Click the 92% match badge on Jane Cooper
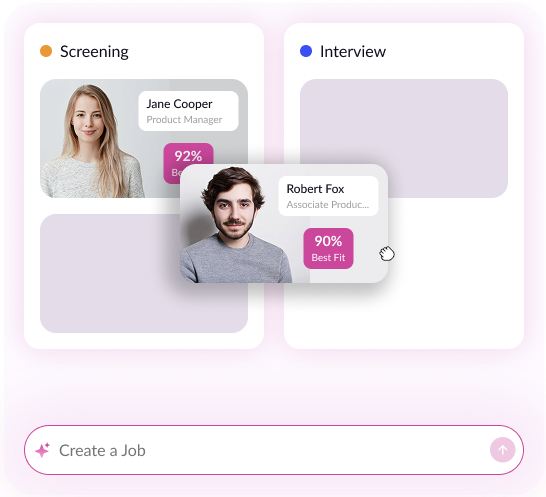 coord(188,154)
